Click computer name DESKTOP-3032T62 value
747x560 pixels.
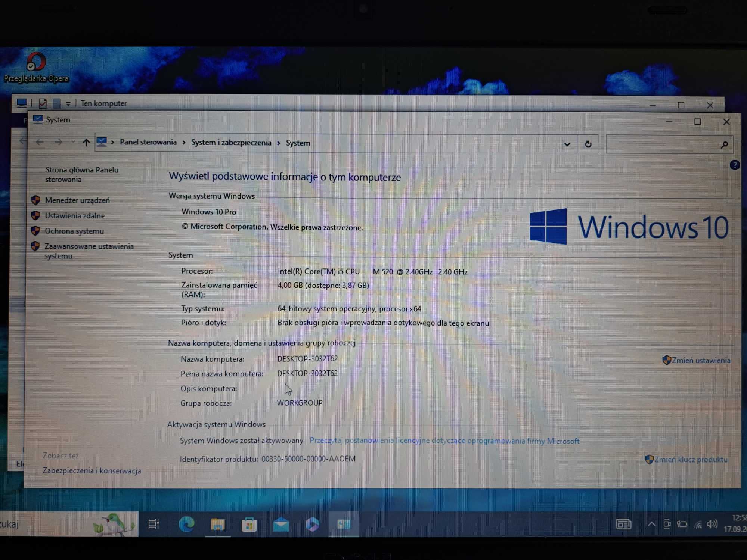[307, 359]
